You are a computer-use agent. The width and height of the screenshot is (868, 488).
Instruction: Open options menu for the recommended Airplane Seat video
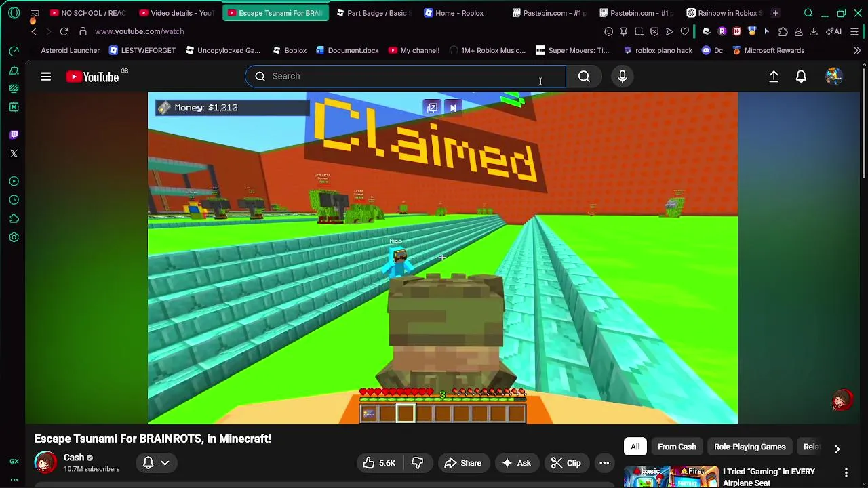pyautogui.click(x=846, y=472)
